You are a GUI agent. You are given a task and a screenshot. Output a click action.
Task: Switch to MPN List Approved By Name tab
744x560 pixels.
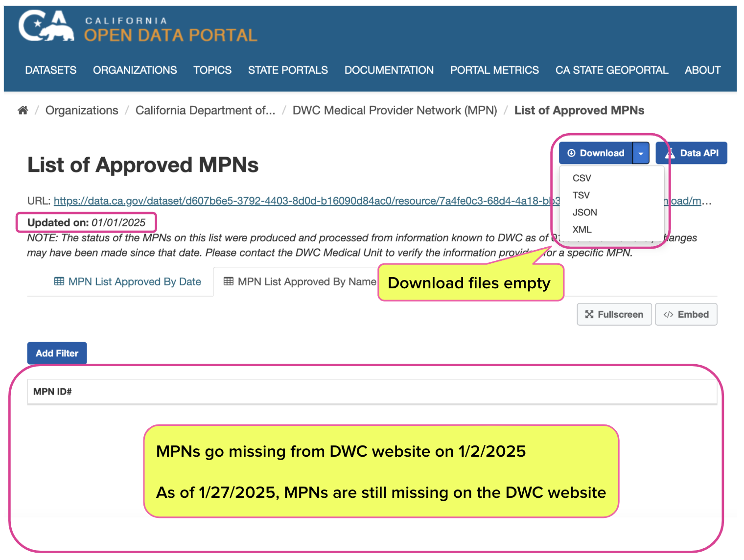pyautogui.click(x=300, y=281)
